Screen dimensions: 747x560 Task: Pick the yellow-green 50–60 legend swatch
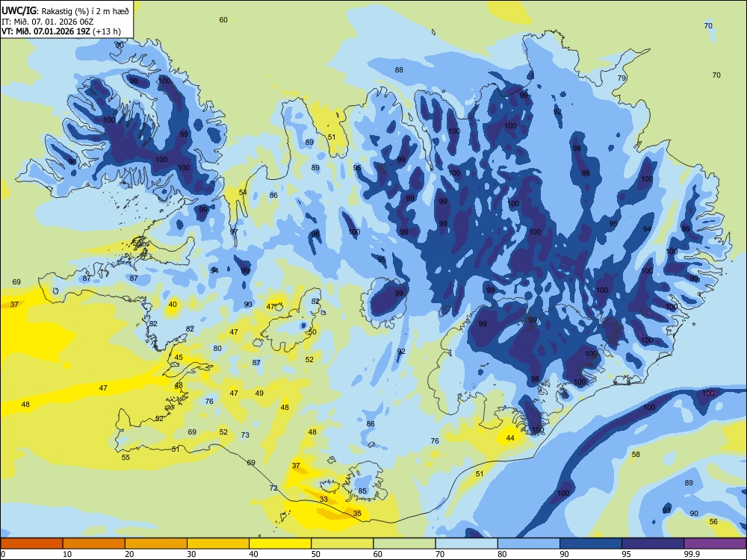coord(342,544)
